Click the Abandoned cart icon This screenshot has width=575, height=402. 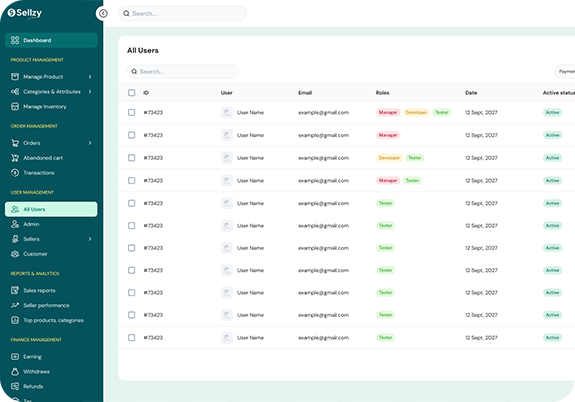[15, 158]
